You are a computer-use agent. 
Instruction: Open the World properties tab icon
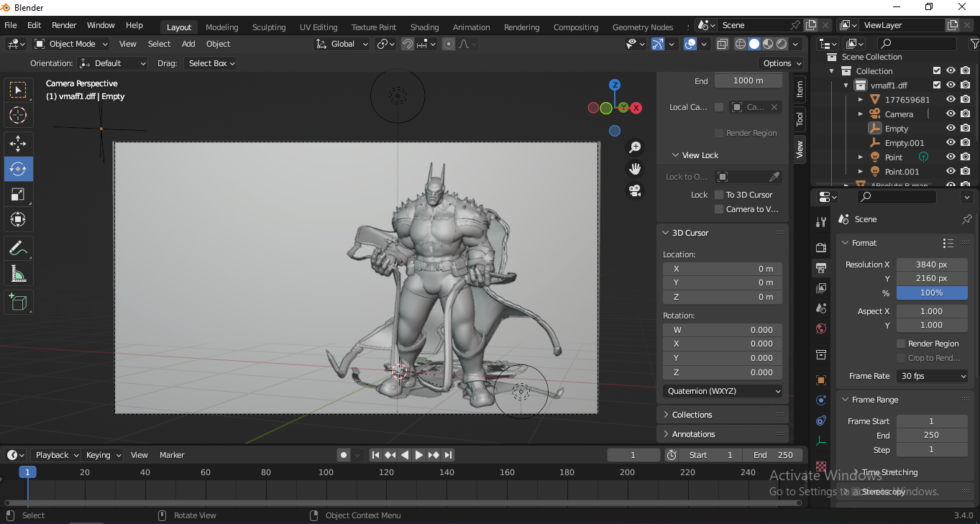pos(821,328)
